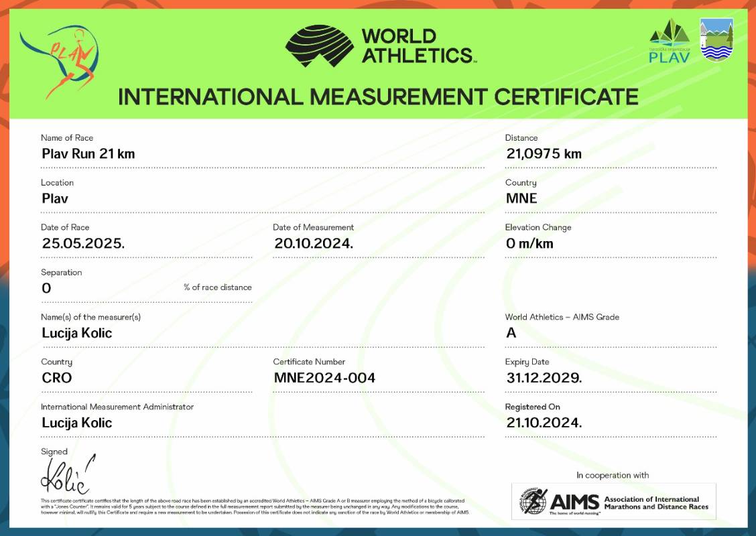Click the '% of race distance' text
756x536 pixels.
coord(217,287)
